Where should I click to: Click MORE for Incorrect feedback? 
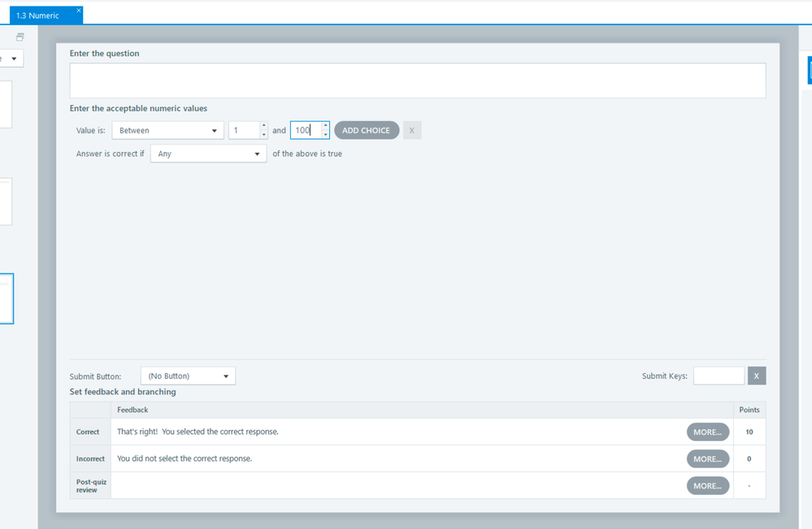[x=708, y=459]
